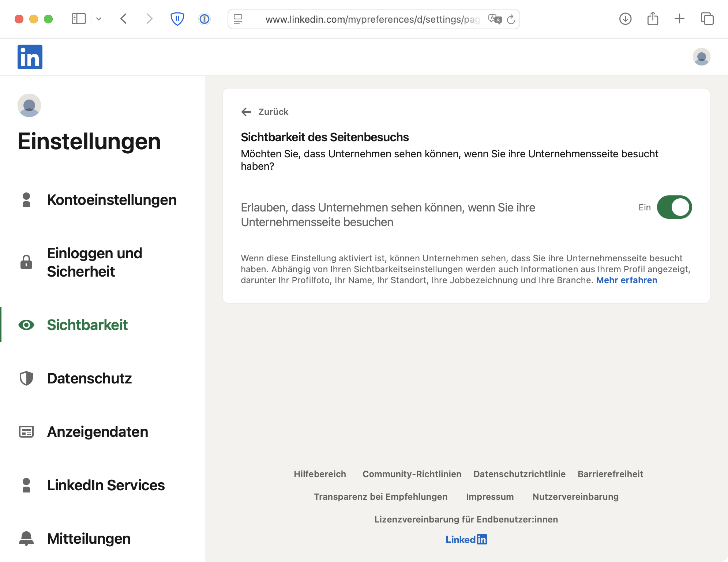Show tab overview icon
The width and height of the screenshot is (728, 562).
click(707, 19)
